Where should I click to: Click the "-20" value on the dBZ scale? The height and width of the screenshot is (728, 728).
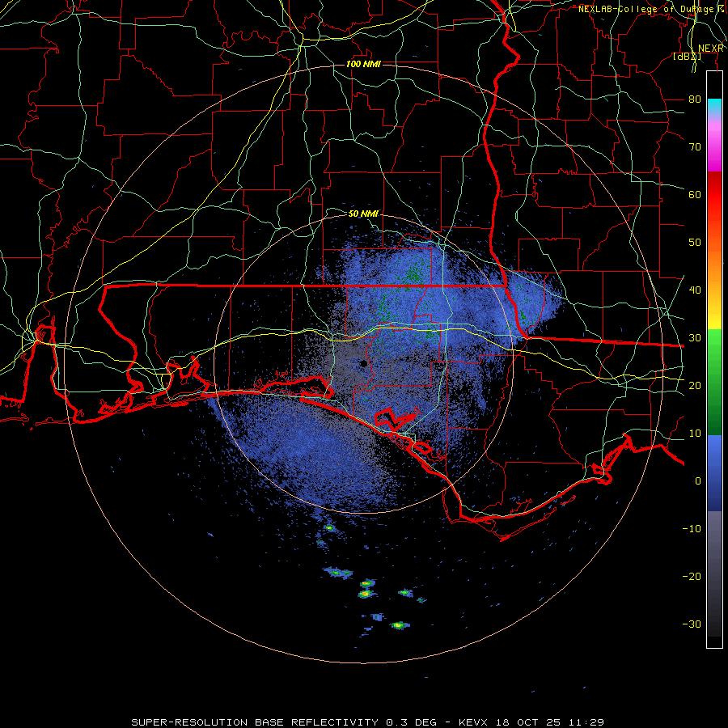(x=692, y=576)
